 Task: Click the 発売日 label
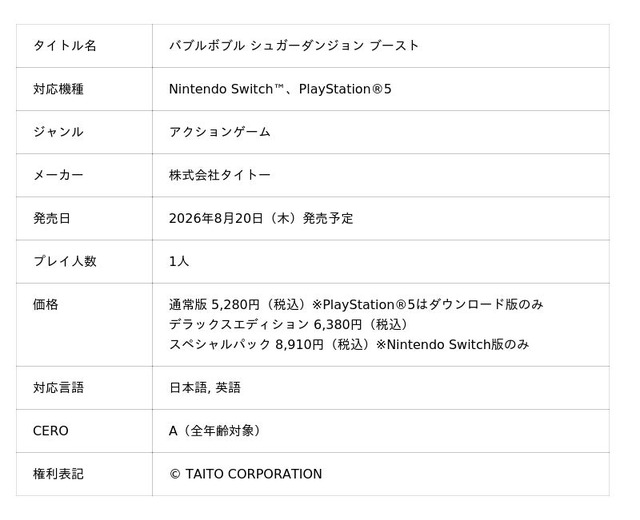52,218
